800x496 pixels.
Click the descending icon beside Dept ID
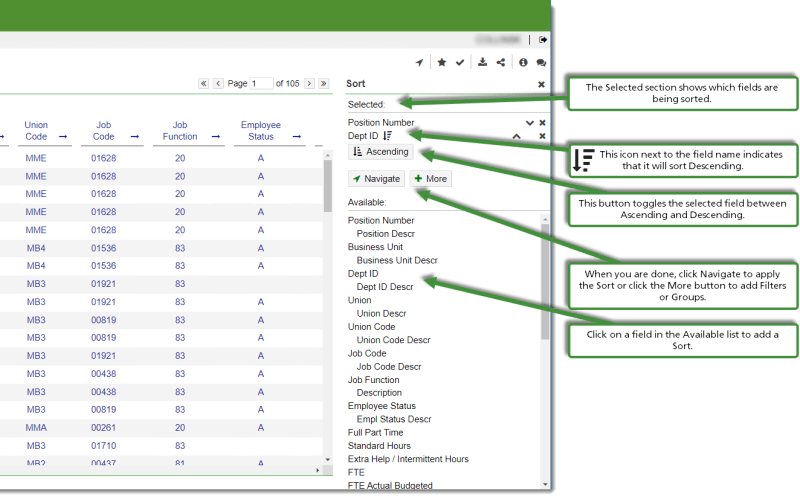388,136
